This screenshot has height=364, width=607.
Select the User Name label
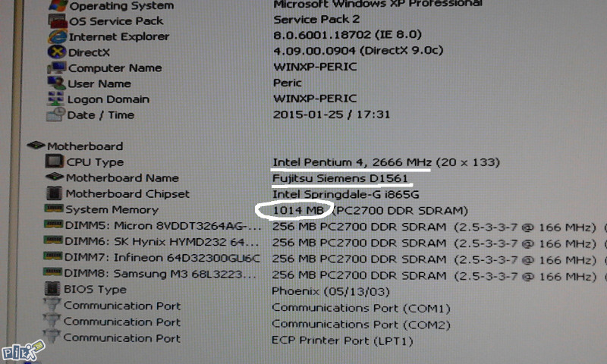tap(99, 83)
